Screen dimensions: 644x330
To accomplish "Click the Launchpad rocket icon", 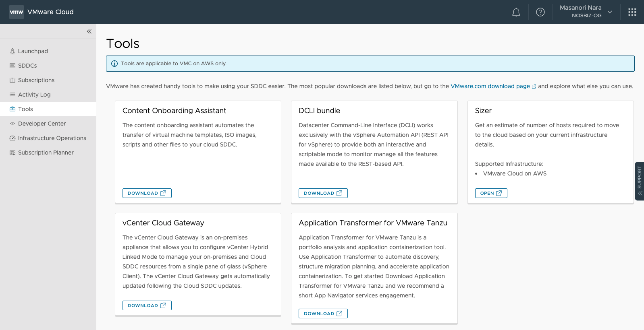I will click(x=12, y=51).
